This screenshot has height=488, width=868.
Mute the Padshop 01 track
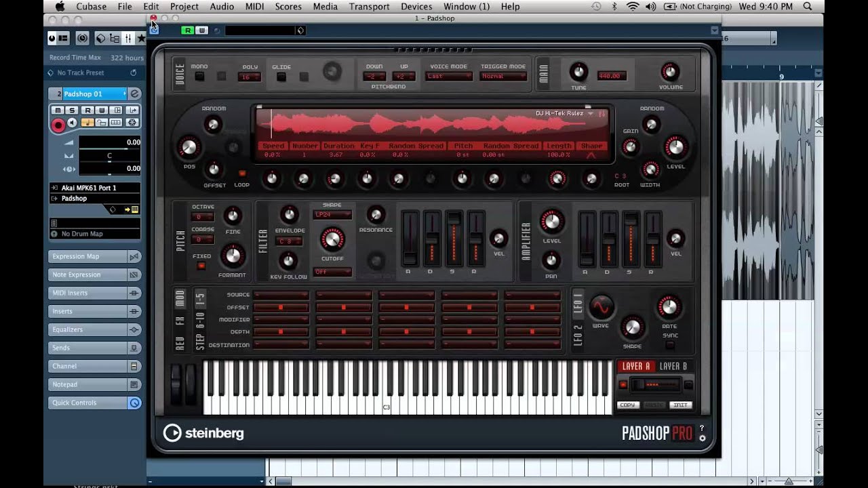tap(58, 110)
